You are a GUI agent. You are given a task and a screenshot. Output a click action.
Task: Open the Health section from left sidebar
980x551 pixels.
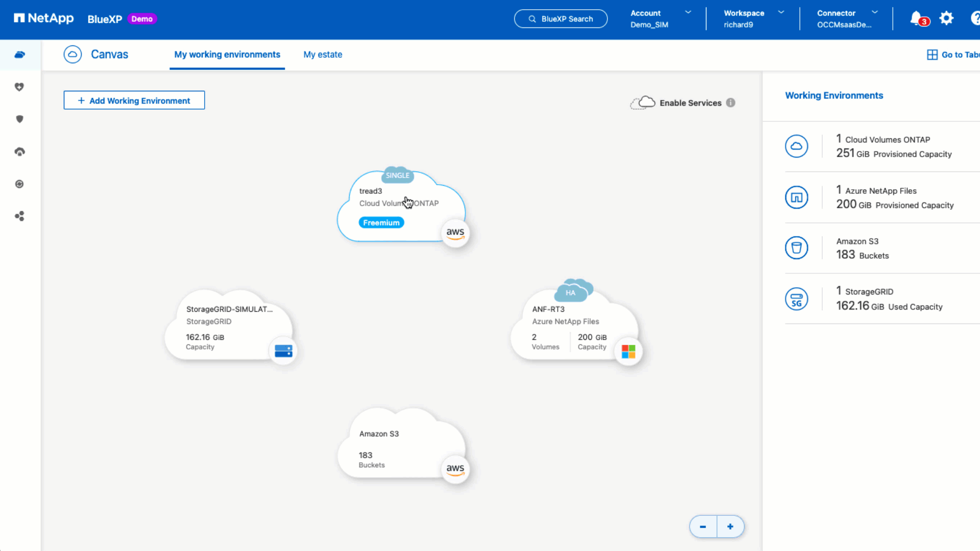[x=19, y=87]
